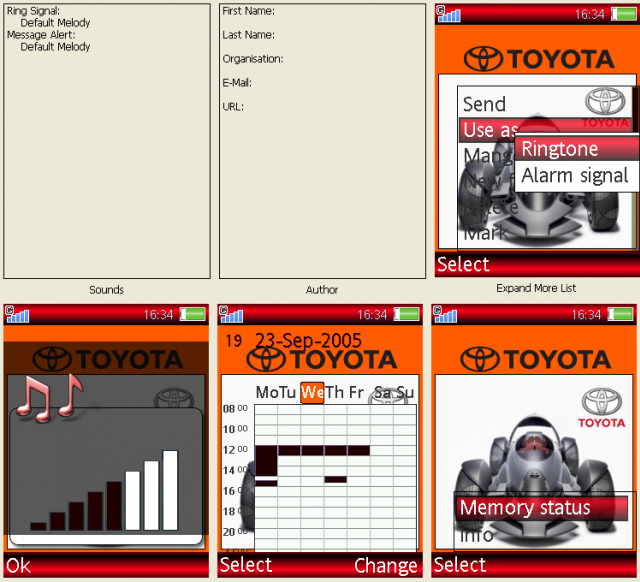Select the Th day header in the calendar
Image resolution: width=640 pixels, height=582 pixels.
click(334, 393)
